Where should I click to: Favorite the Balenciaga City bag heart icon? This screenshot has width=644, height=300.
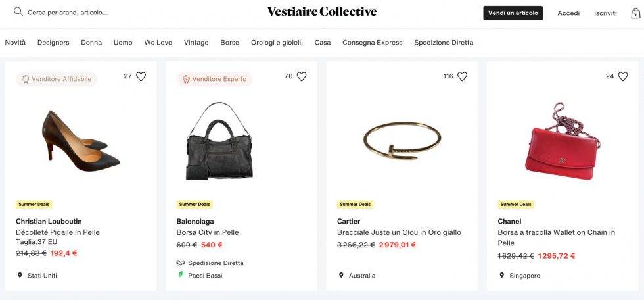tap(302, 76)
